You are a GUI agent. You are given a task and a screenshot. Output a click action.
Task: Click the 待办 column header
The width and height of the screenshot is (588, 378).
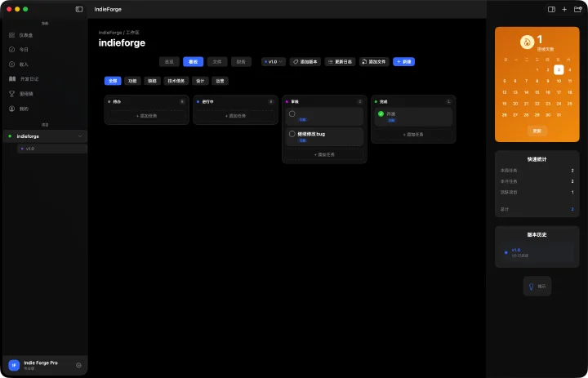click(x=147, y=101)
